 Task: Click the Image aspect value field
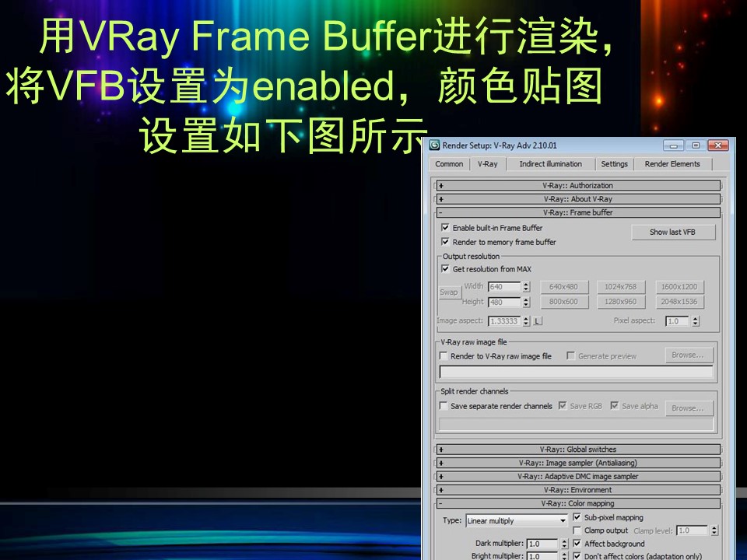[x=505, y=321]
